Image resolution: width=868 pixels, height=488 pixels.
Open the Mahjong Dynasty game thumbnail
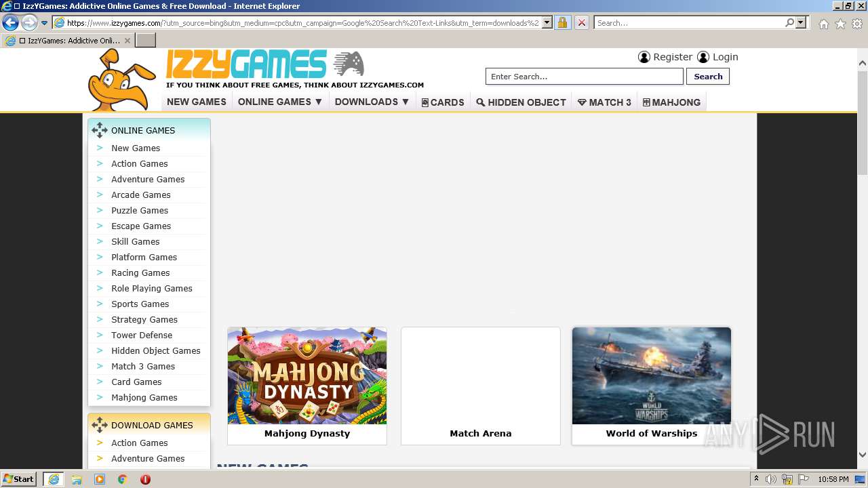(307, 375)
